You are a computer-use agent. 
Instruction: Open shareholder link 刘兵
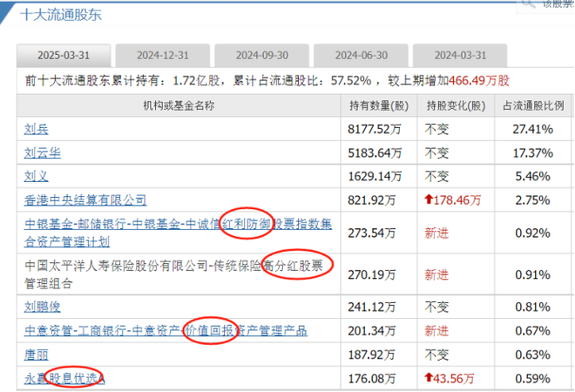pos(37,129)
